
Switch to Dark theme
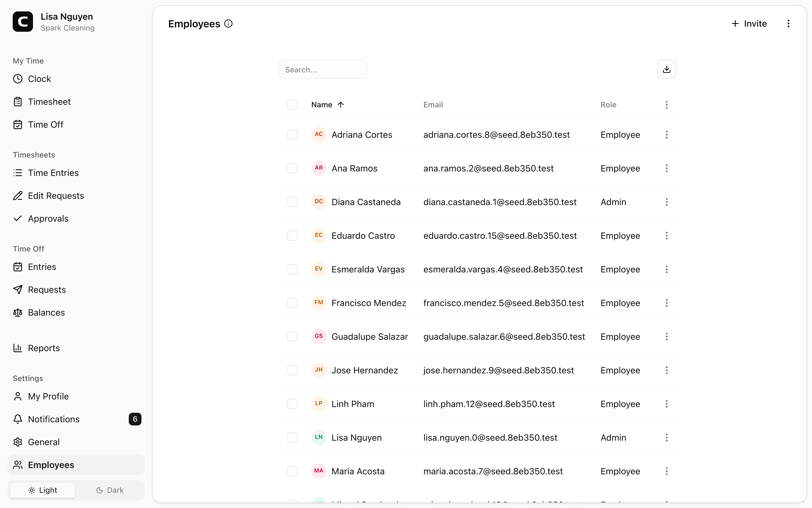(x=110, y=490)
